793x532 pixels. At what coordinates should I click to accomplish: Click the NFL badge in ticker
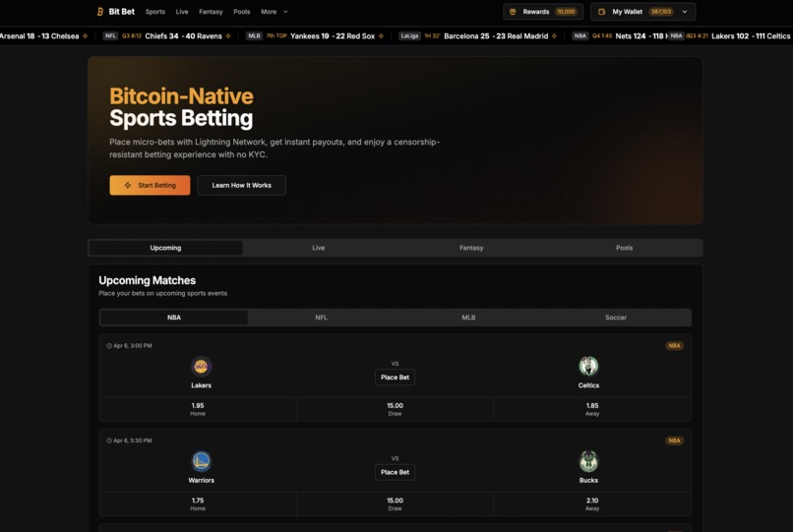tap(110, 36)
